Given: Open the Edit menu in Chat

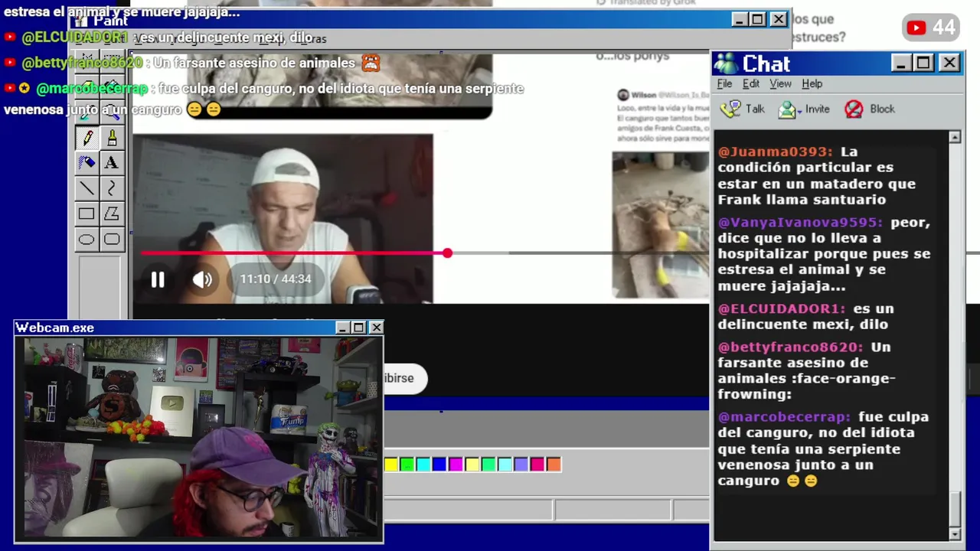Looking at the screenshot, I should [x=751, y=83].
